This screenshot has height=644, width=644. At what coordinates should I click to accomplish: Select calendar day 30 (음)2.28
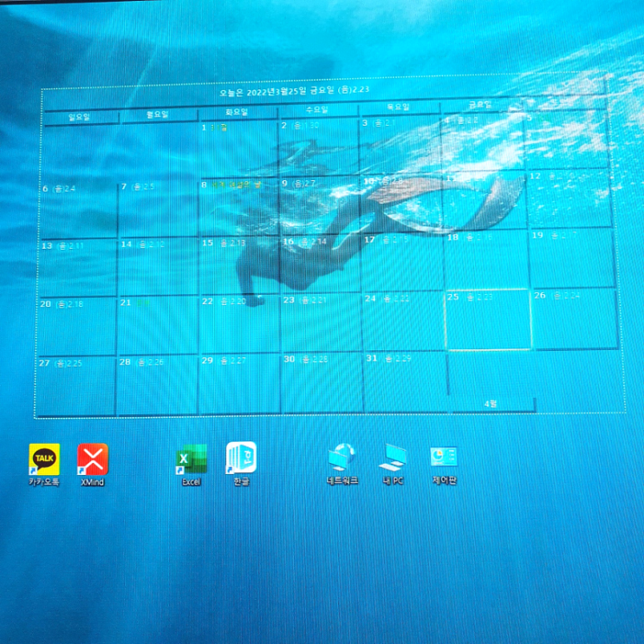tap(322, 382)
